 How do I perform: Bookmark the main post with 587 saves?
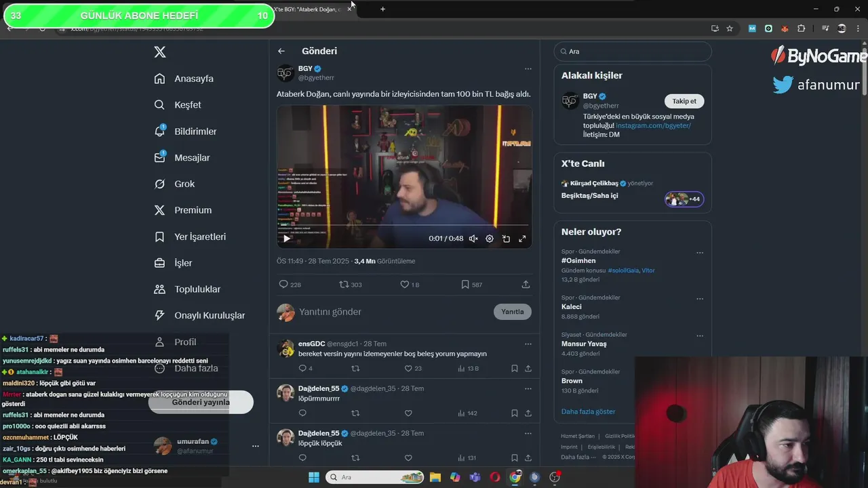(471, 285)
